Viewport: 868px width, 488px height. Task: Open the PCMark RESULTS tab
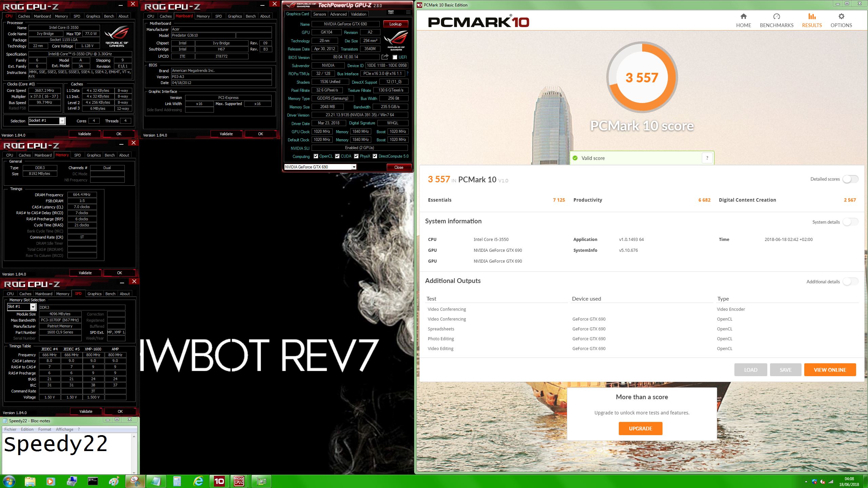click(812, 21)
